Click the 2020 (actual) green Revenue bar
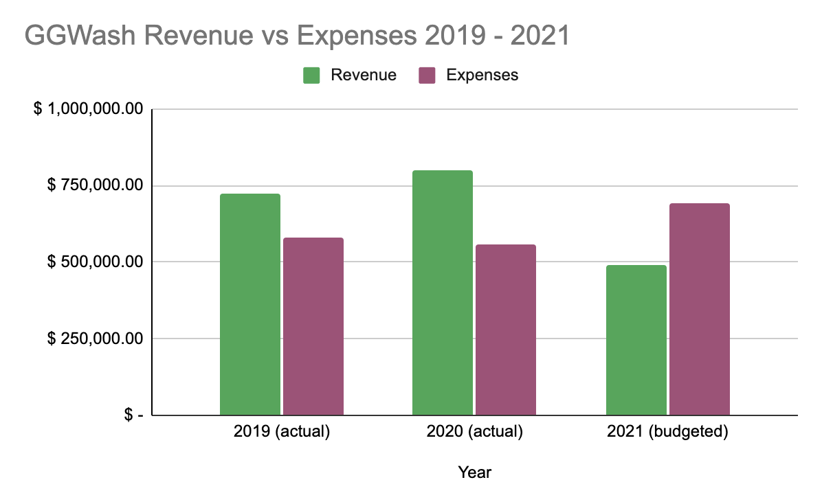 443,293
